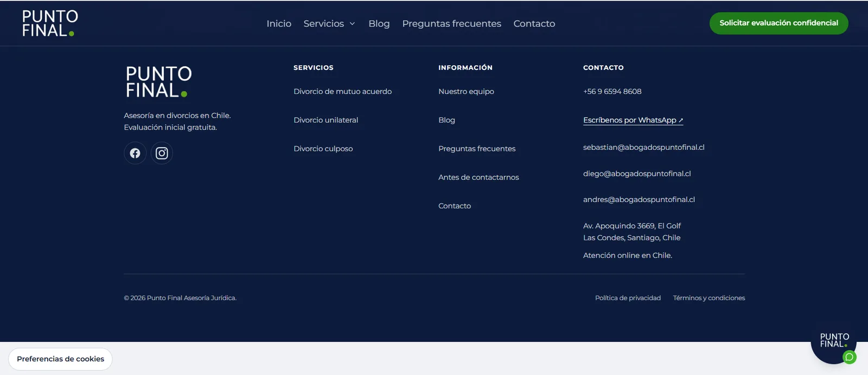
Task: Open the floating WhatsApp chat widget
Action: [834, 342]
